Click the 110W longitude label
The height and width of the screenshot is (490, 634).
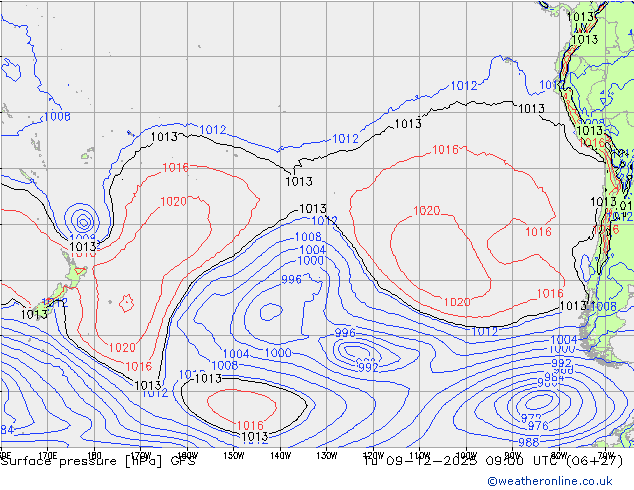click(420, 455)
